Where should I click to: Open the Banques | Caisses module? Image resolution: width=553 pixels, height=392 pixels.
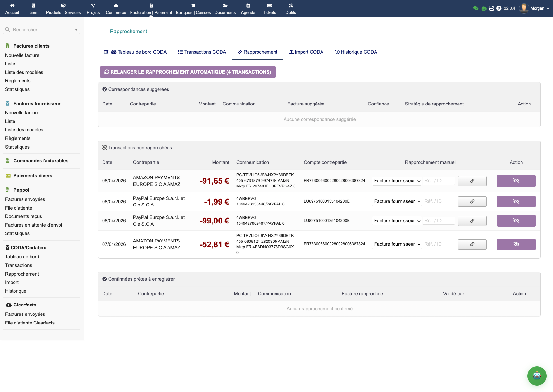click(x=193, y=8)
